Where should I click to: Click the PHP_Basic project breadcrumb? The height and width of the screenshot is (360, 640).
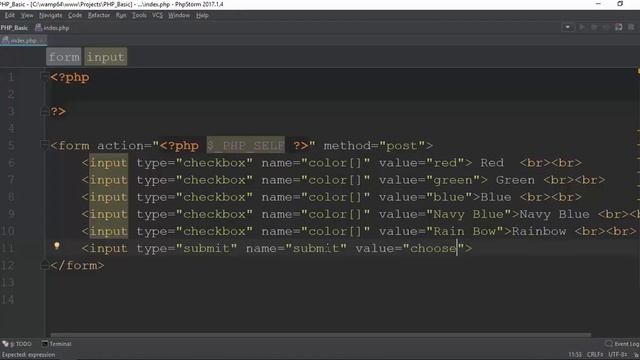click(x=14, y=28)
